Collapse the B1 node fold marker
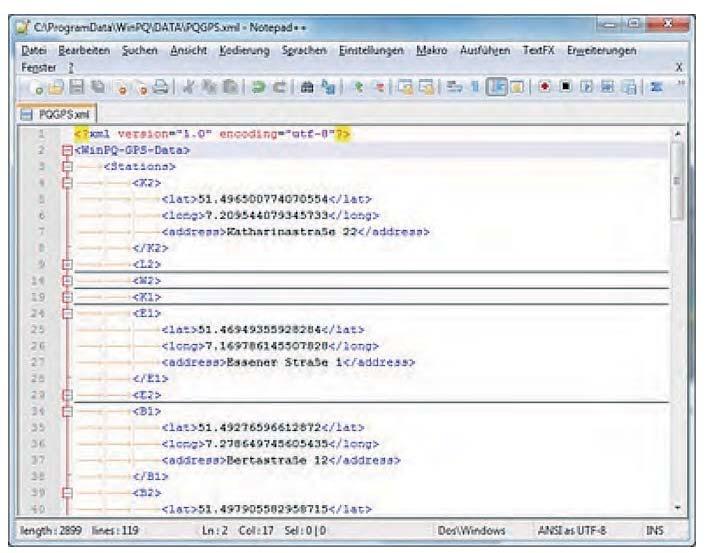Image resolution: width=718 pixels, height=553 pixels. [67, 412]
